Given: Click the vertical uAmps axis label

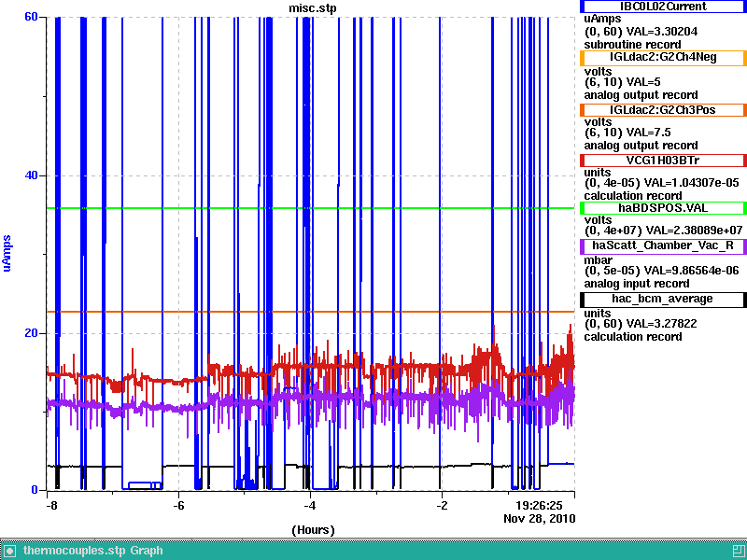Looking at the screenshot, I should point(7,253).
